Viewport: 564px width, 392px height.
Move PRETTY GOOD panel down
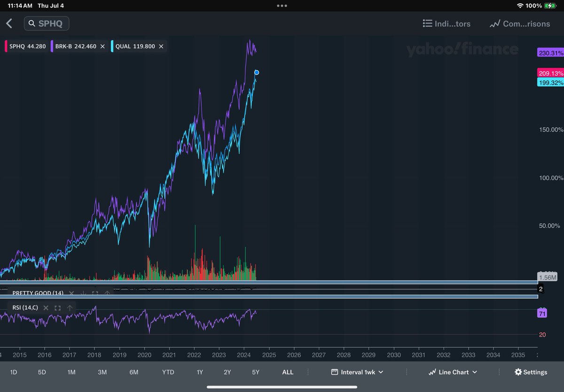[x=83, y=293]
